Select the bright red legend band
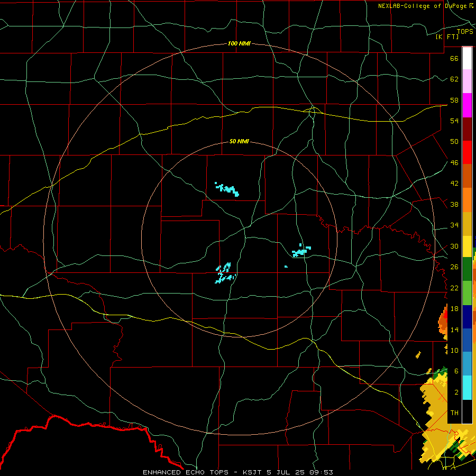The image size is (476, 476). (467, 152)
